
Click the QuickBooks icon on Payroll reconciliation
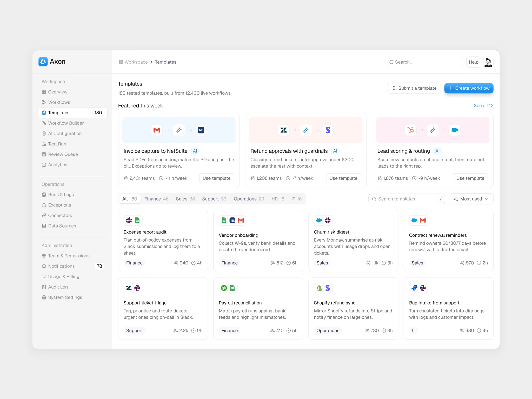click(x=224, y=288)
